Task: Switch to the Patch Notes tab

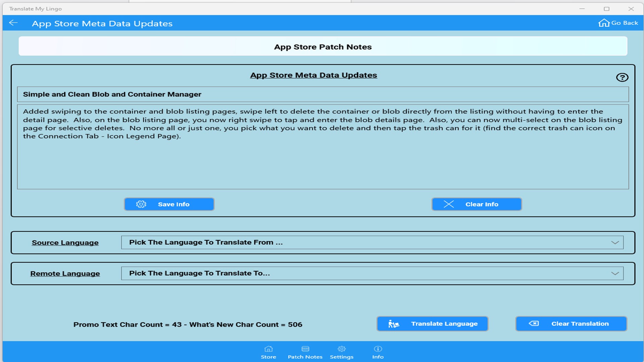Action: [x=305, y=352]
